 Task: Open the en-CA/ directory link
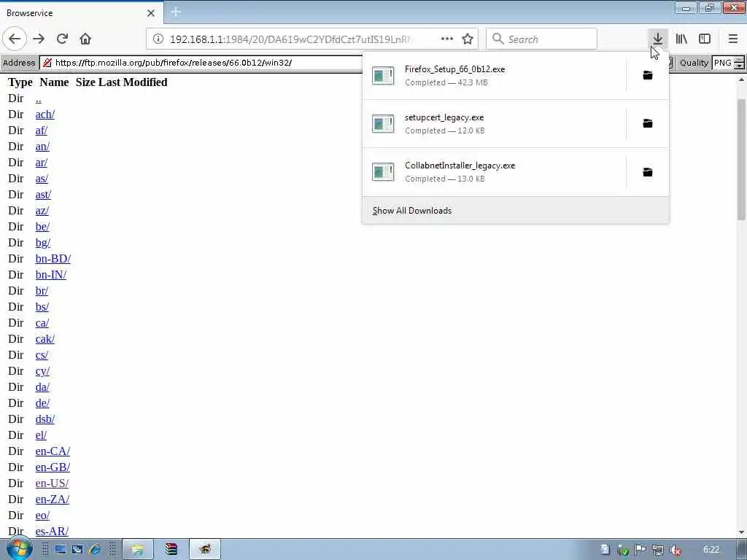coord(53,451)
